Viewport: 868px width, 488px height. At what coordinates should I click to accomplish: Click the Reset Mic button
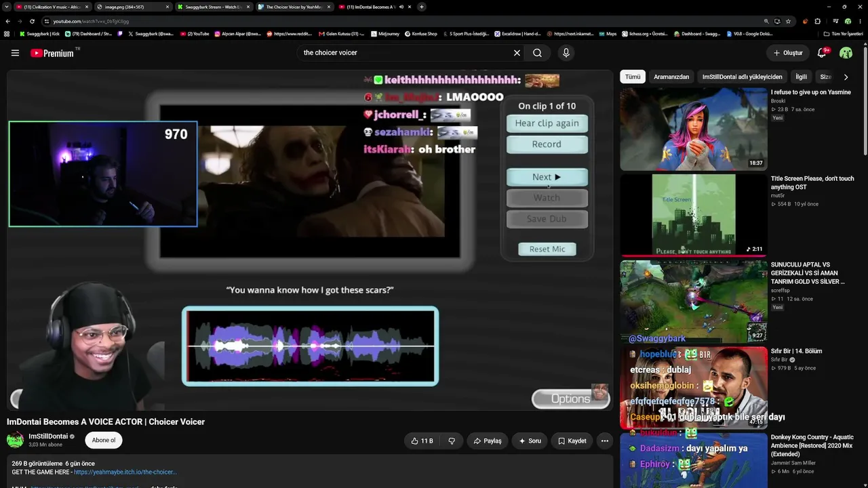pos(547,249)
